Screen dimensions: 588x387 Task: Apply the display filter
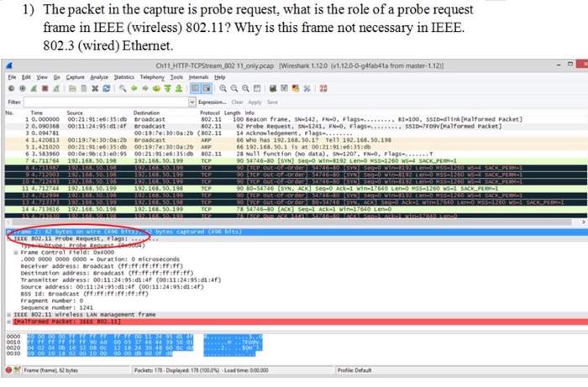click(x=255, y=102)
